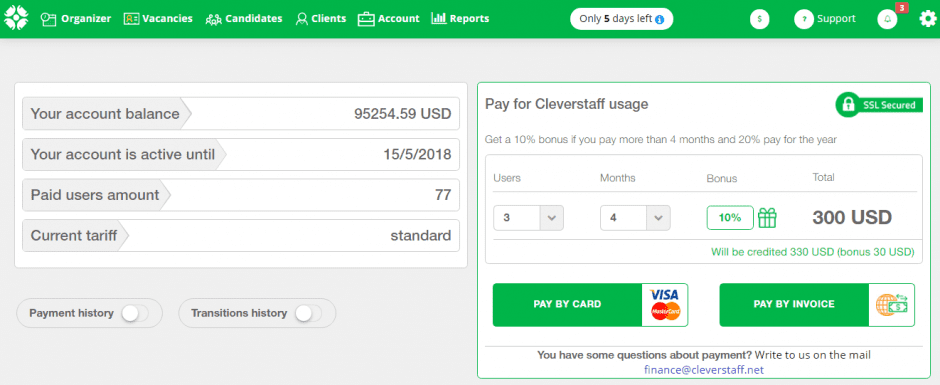Click 'Will be credited 330 USD' text

coord(813,252)
